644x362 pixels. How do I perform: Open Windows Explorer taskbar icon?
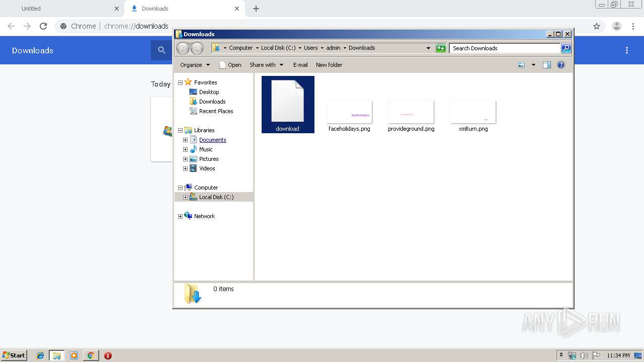coord(57,355)
